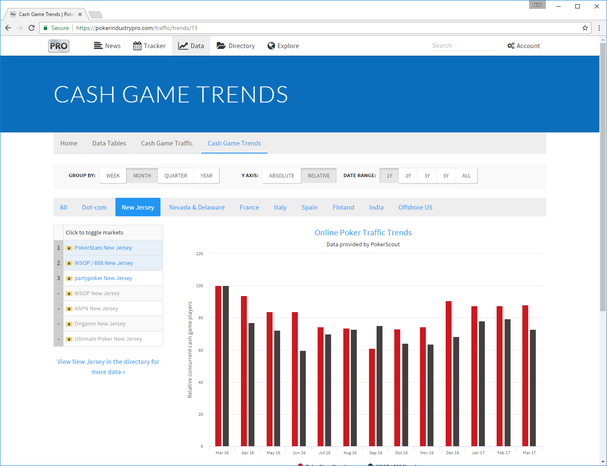607x466 pixels.
Task: Select the Cash Game Trends sub-tab
Action: pyautogui.click(x=234, y=143)
